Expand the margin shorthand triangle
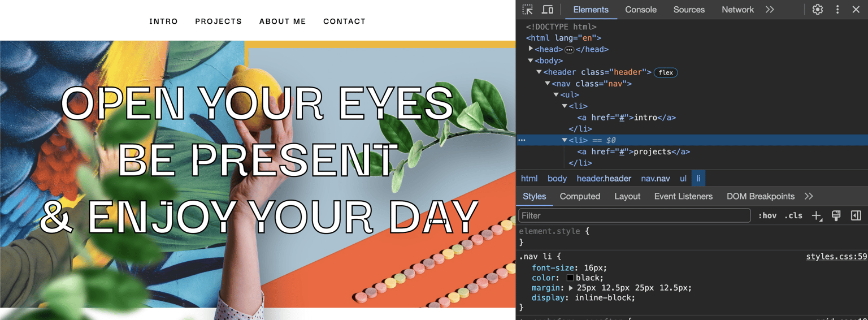Screen dimensions: 868x320 tap(571, 288)
